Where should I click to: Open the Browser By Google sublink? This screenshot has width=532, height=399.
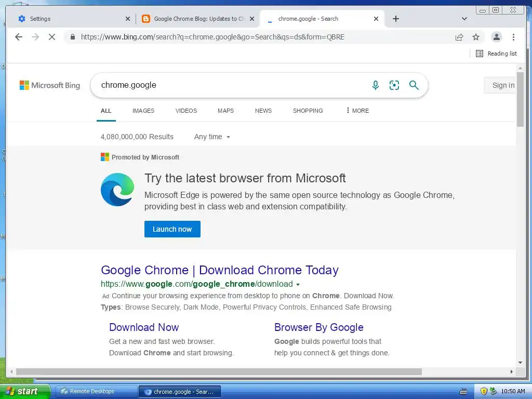click(x=318, y=327)
